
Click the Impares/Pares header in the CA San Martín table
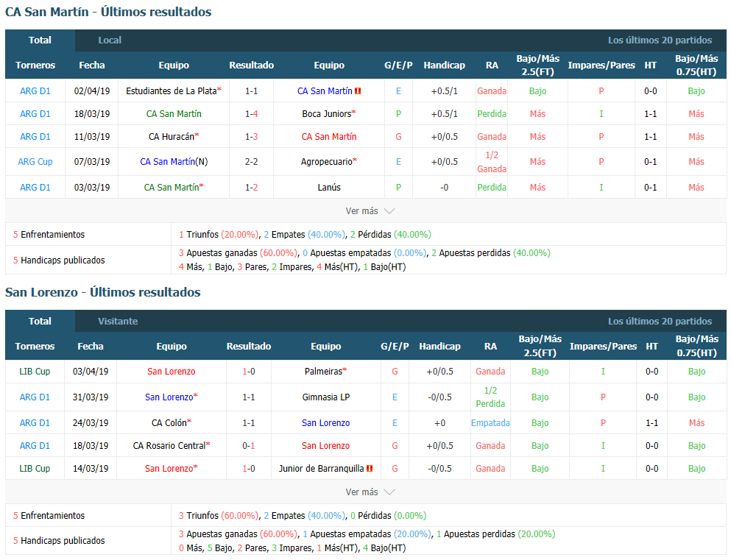click(601, 65)
